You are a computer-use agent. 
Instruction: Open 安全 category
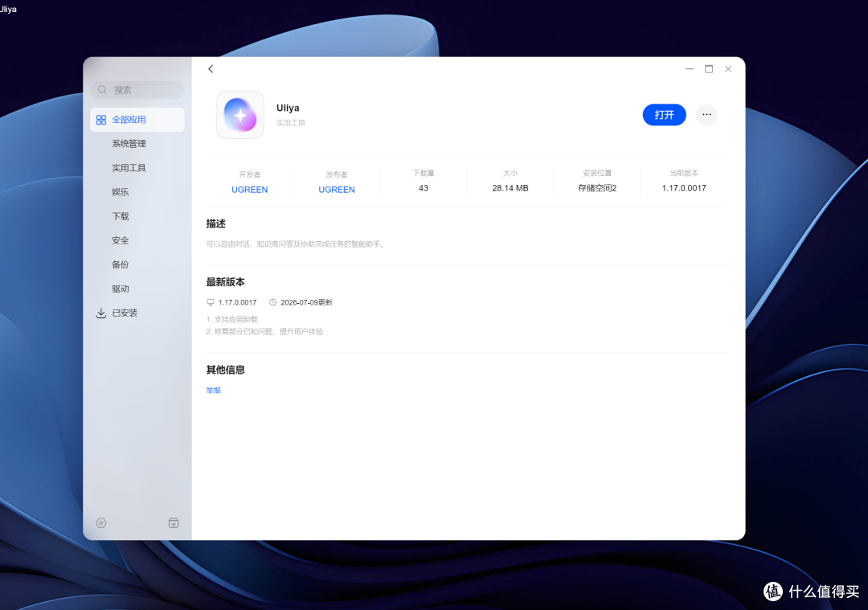click(x=120, y=240)
